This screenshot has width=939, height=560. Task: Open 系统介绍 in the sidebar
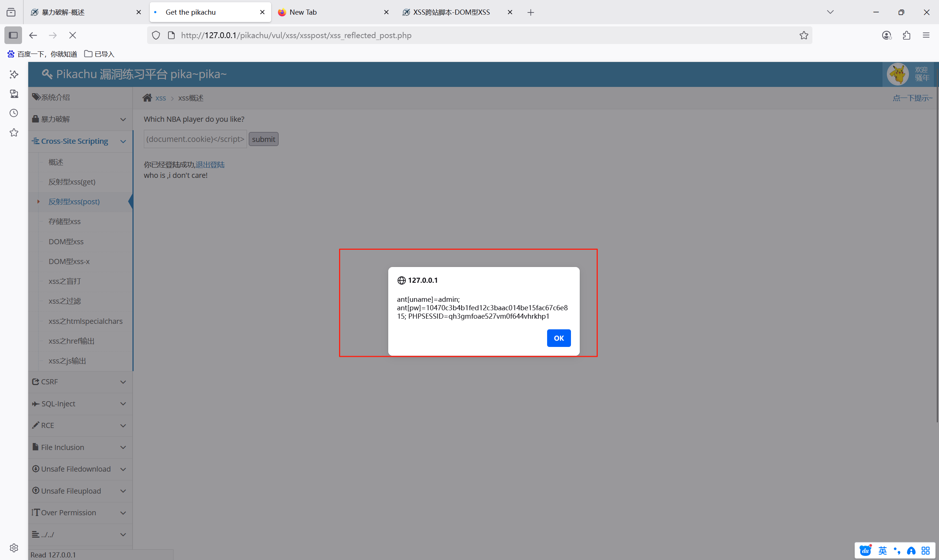[x=80, y=97]
